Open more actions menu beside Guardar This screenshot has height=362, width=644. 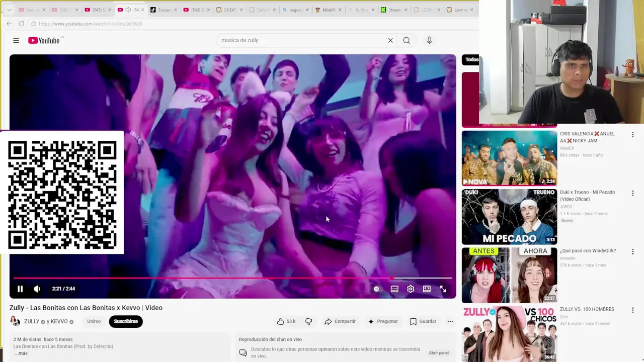point(450,321)
